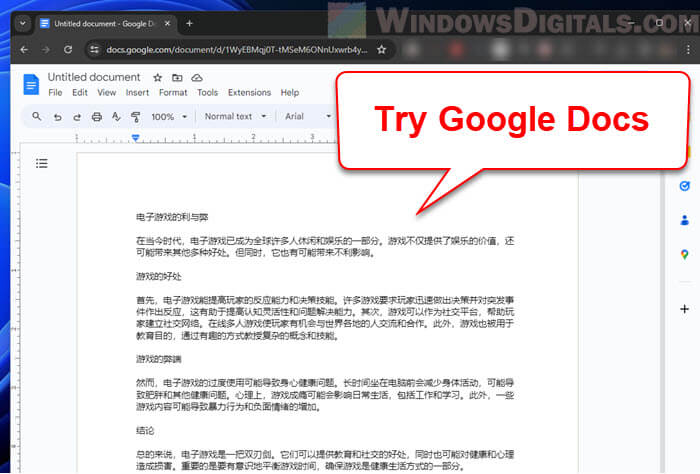Place cursor in paragraph starting 在当今时代
The image size is (700, 474).
pyautogui.click(x=325, y=247)
